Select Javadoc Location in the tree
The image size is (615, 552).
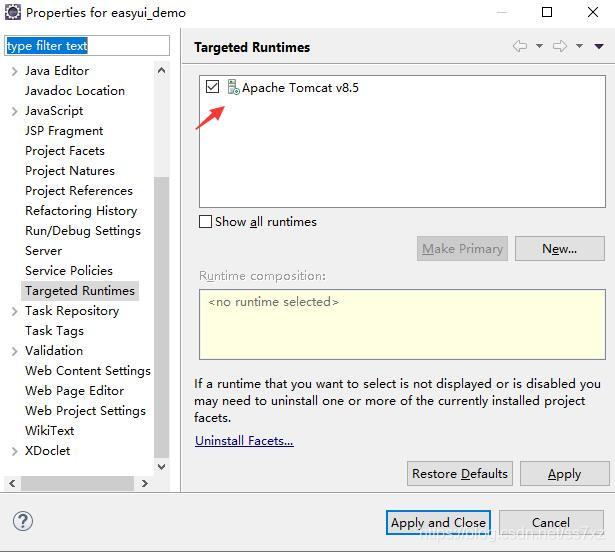[x=75, y=91]
